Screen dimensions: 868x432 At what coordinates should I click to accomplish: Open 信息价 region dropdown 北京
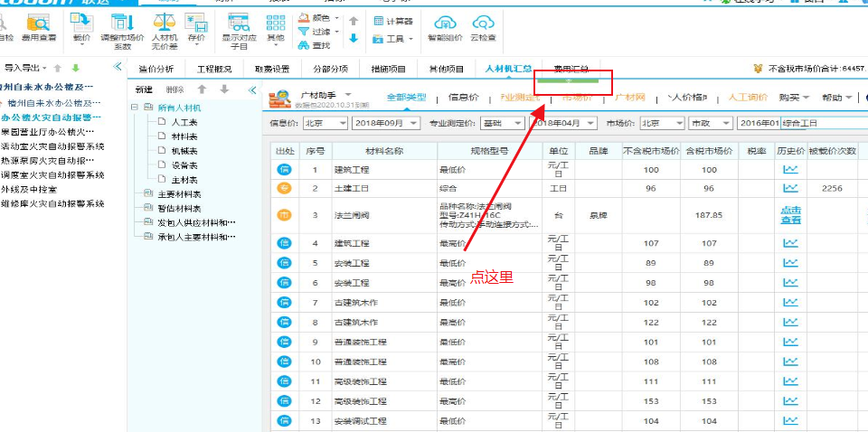(325, 123)
